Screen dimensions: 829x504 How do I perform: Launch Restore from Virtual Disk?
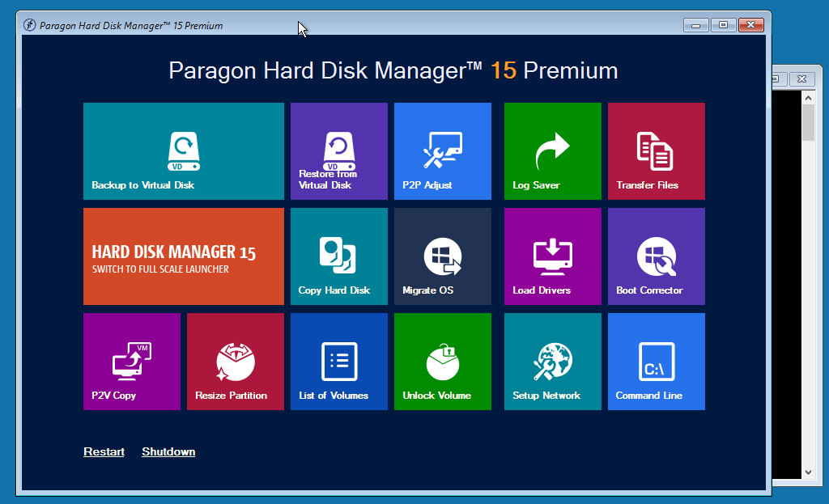pos(339,151)
